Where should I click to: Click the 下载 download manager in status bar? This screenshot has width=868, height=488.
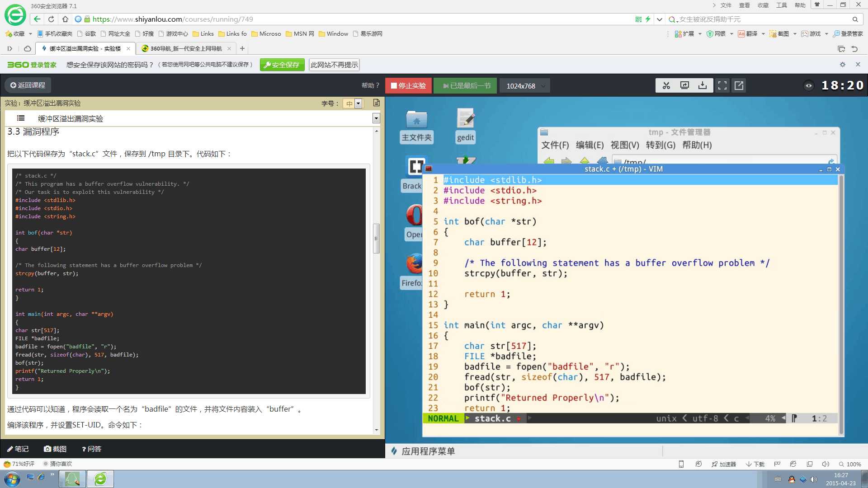point(755,464)
